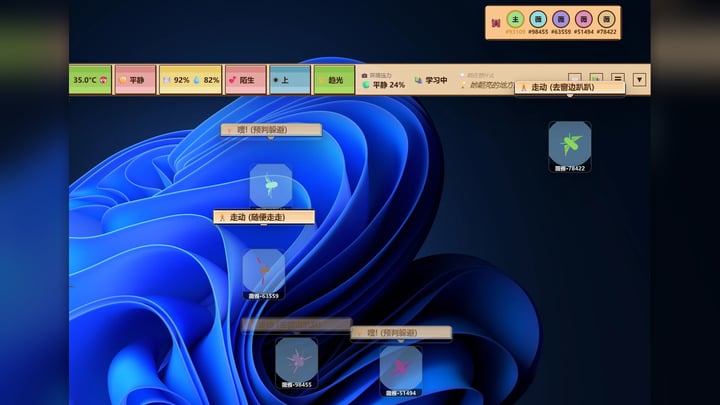This screenshot has height=405, width=720.
Task: Click the light-green pet below first 嘿! bubble
Action: pos(271,186)
